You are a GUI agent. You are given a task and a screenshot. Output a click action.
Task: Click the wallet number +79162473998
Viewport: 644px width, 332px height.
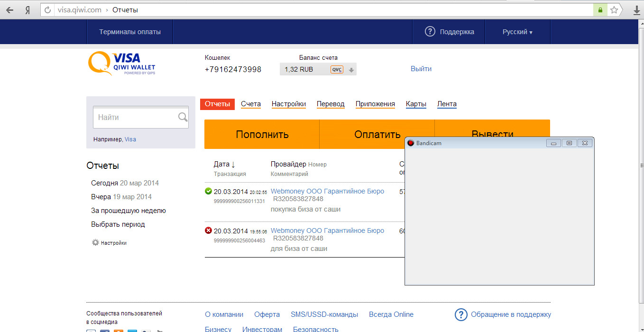click(x=233, y=69)
